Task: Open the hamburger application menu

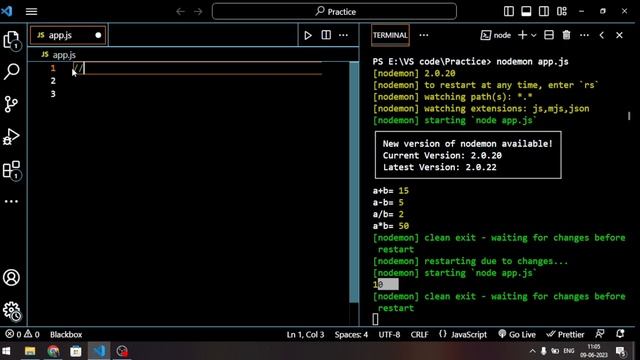Action: pos(31,11)
